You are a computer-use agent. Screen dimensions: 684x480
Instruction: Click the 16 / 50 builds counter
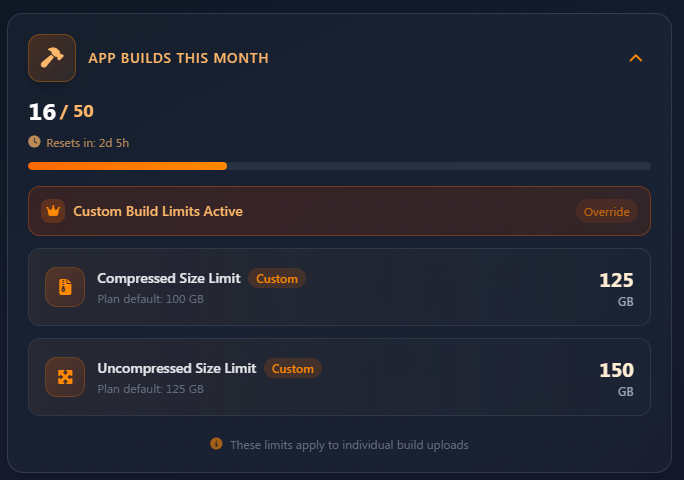pyautogui.click(x=61, y=111)
